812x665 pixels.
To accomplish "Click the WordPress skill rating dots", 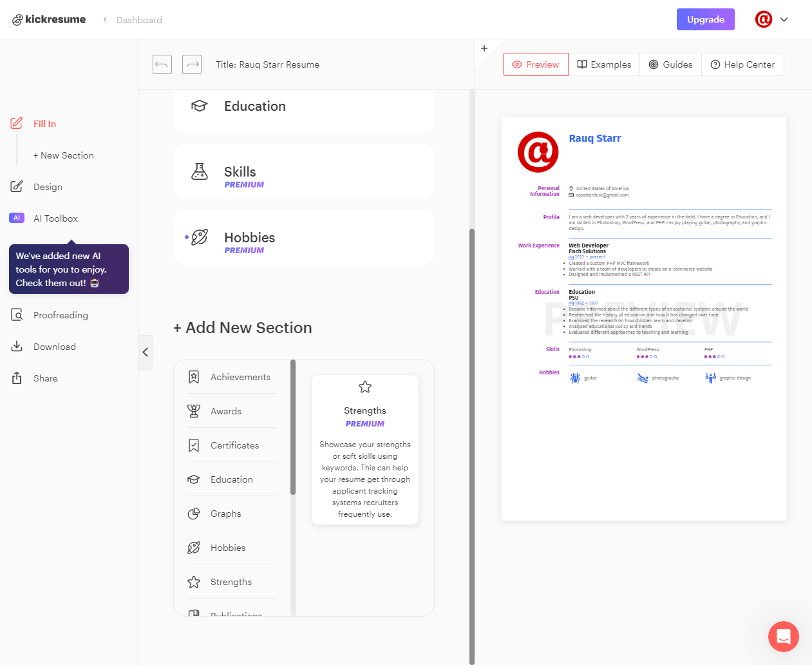I will [x=647, y=356].
